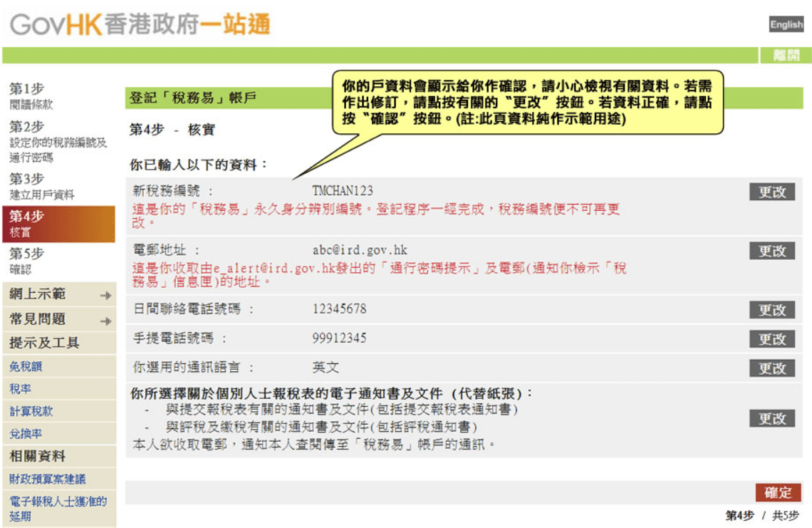Go to 第5步 確認
The width and height of the screenshot is (812, 528).
[x=26, y=261]
